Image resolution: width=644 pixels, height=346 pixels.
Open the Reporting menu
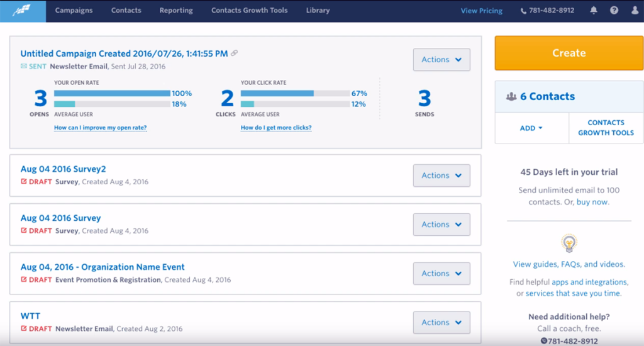(x=176, y=10)
